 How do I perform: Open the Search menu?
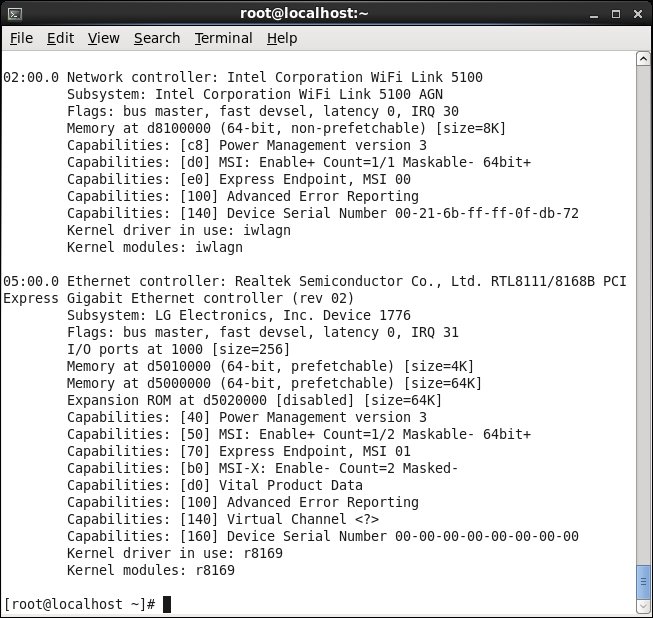pos(157,38)
